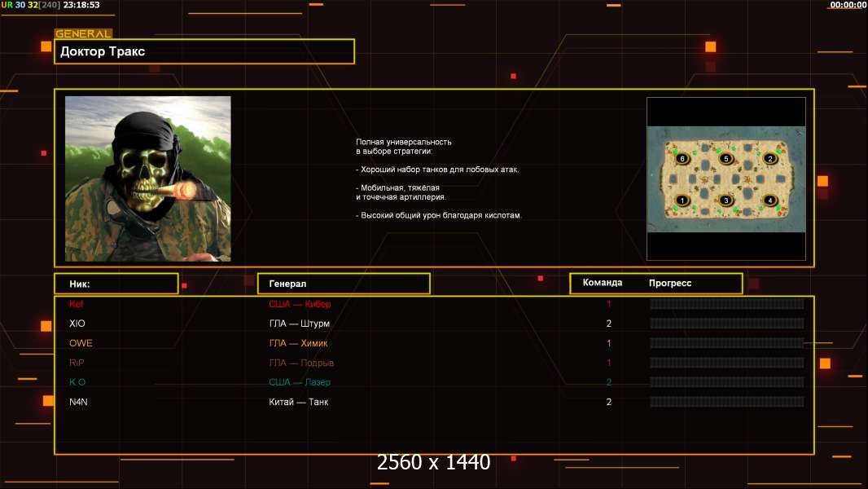Click the Доктор Тракс name field

[x=204, y=51]
